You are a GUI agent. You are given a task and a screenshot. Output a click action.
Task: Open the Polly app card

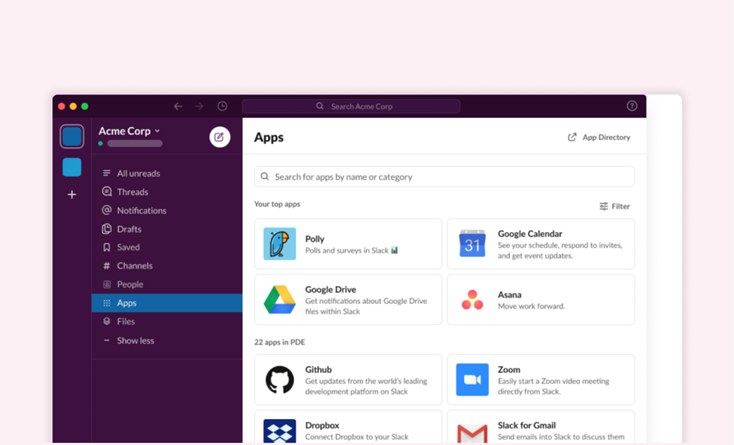(x=348, y=244)
